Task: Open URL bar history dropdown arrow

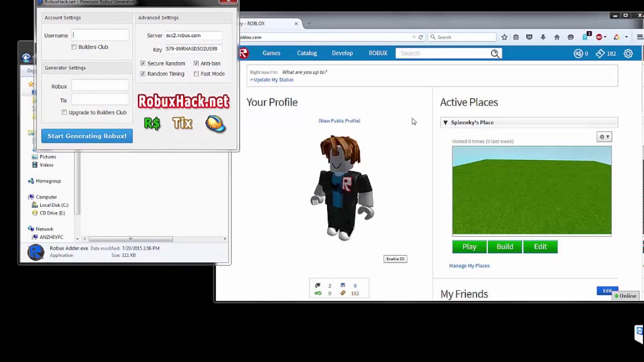Action: [x=414, y=37]
